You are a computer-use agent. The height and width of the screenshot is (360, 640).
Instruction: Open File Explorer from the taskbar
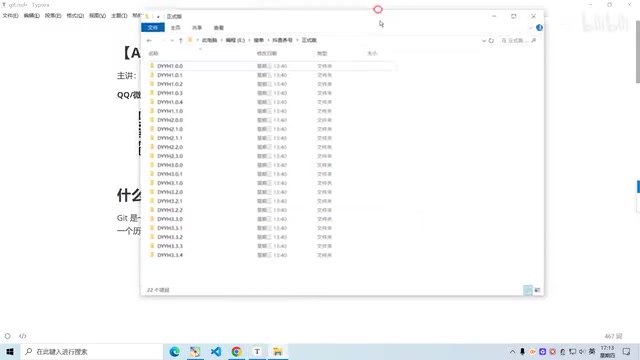tap(278, 351)
